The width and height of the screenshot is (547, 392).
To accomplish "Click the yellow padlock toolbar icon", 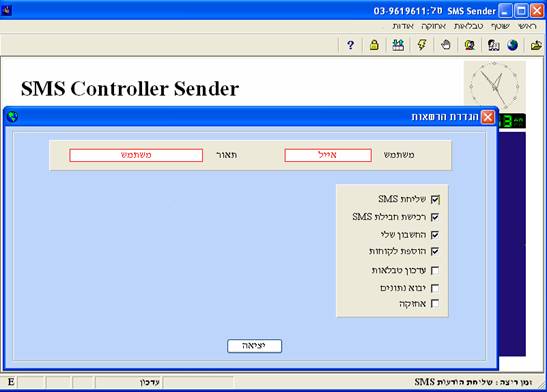I will point(374,45).
